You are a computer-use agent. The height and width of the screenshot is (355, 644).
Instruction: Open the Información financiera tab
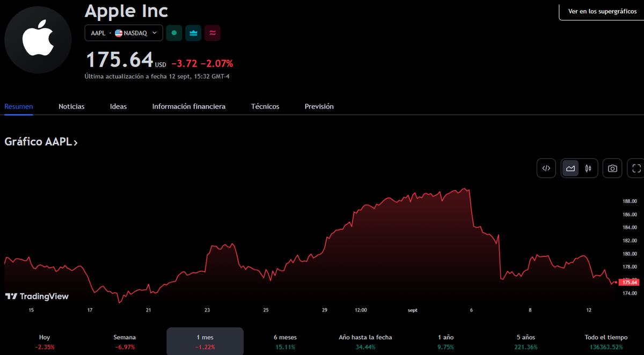pos(189,106)
